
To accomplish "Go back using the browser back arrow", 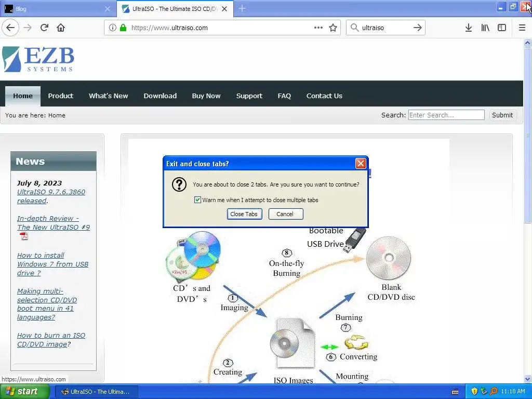I will click(x=10, y=28).
